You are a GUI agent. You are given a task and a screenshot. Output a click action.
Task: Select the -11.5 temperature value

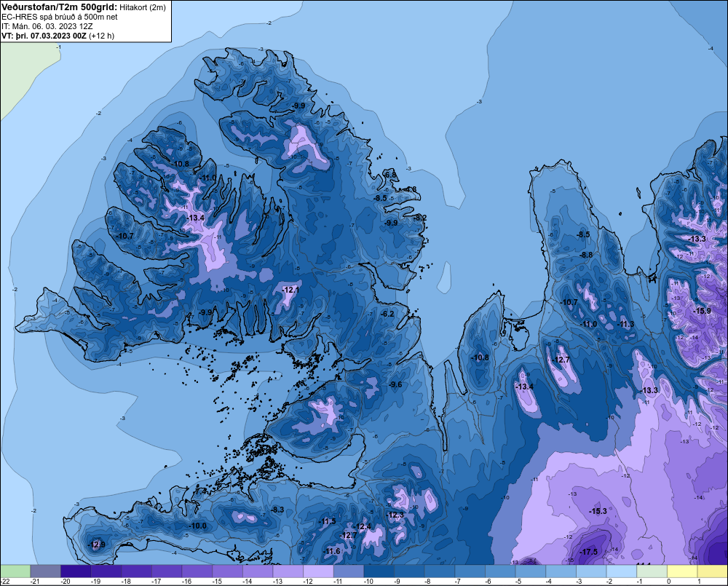point(328,521)
